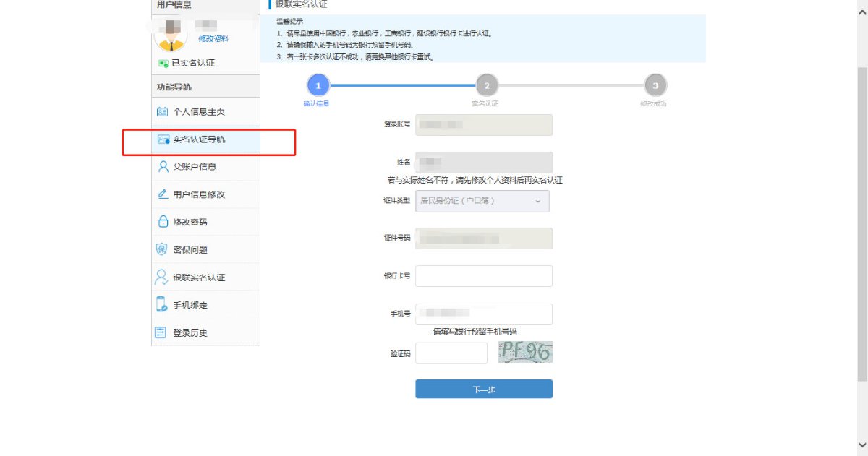
Task: Click the personal info homepage icon
Action: tap(162, 112)
